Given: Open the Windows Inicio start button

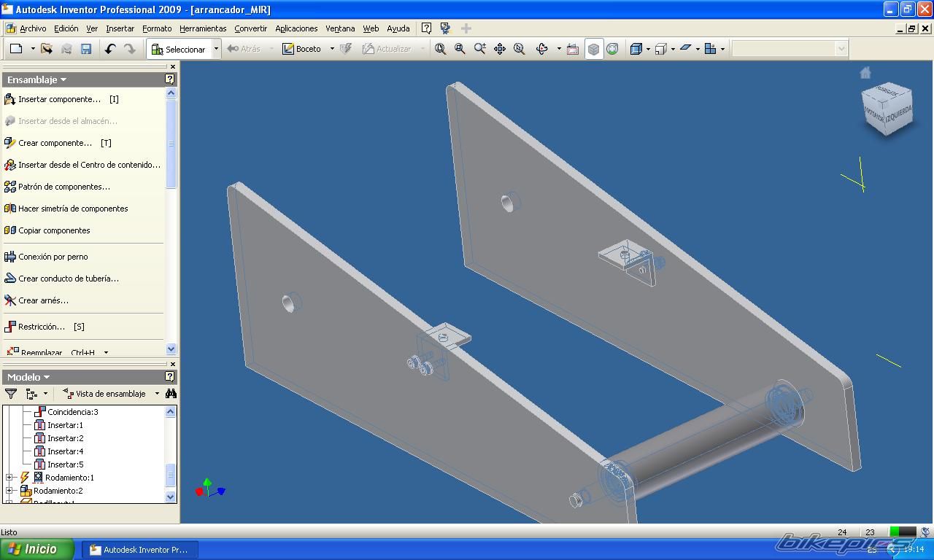Looking at the screenshot, I should click(x=36, y=549).
